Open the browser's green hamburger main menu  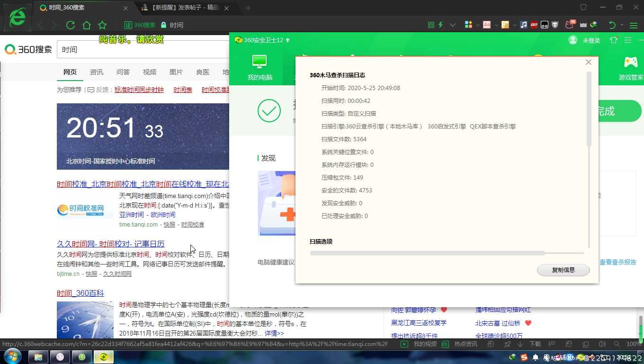tap(634, 25)
